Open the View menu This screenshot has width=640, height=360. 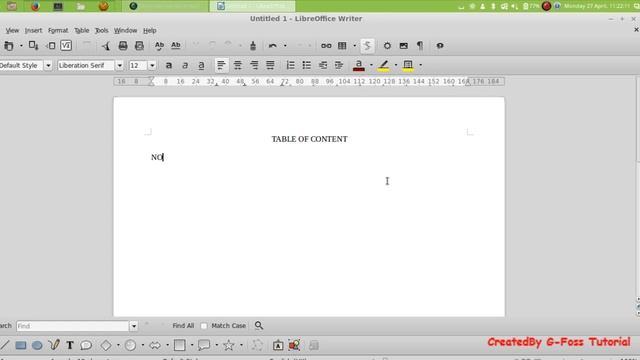click(x=12, y=31)
